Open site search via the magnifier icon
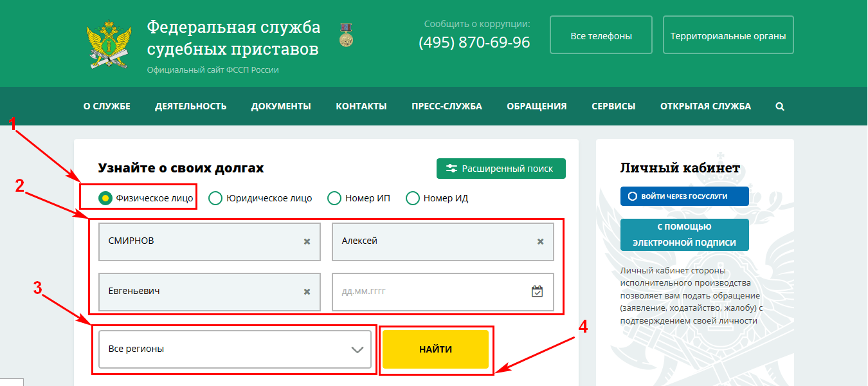Image resolution: width=868 pixels, height=386 pixels. pyautogui.click(x=780, y=107)
